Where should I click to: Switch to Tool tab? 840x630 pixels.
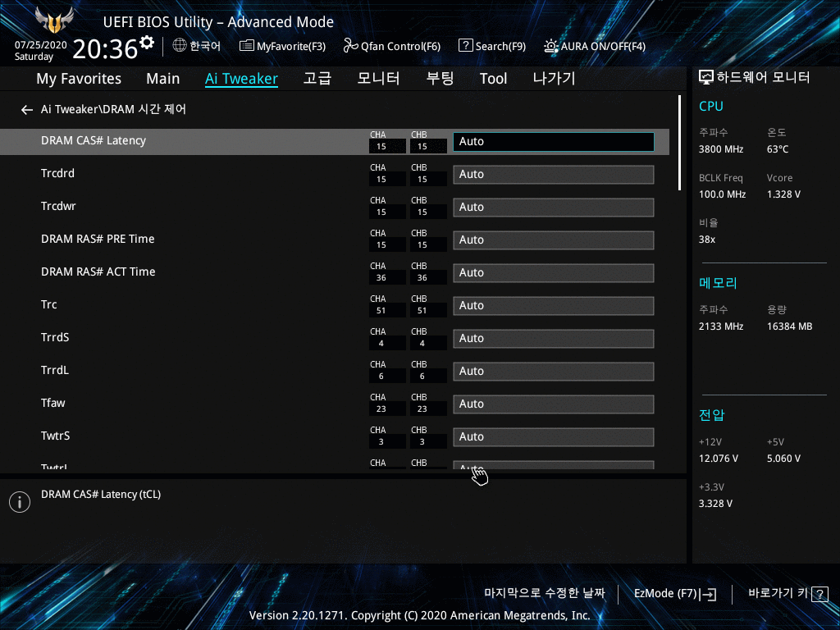493,79
